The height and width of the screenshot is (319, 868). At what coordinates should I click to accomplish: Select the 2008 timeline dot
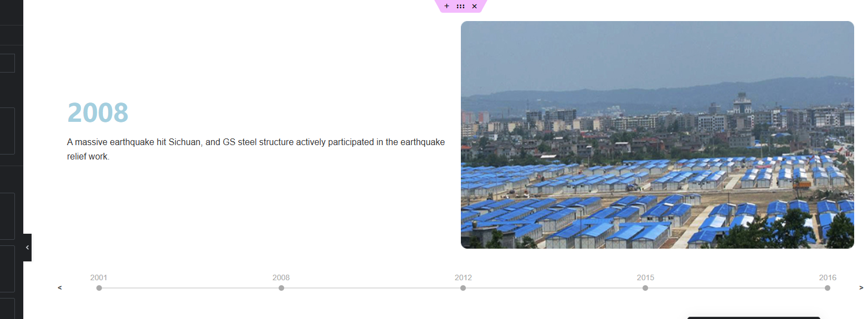point(281,288)
